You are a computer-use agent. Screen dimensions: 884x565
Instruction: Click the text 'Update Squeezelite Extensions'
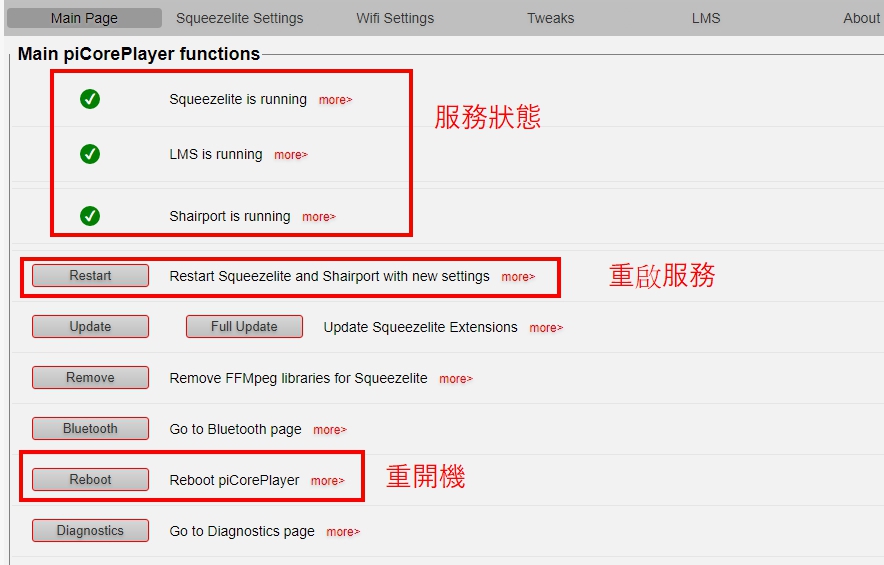click(x=421, y=327)
